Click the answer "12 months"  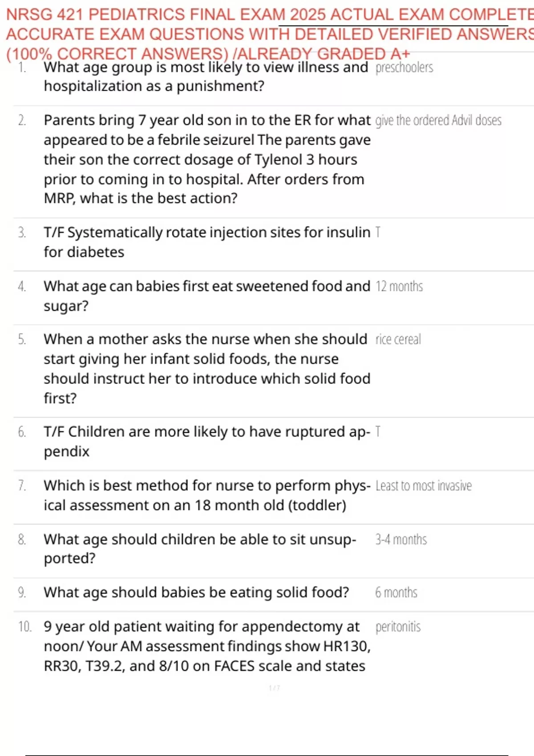coord(399,286)
